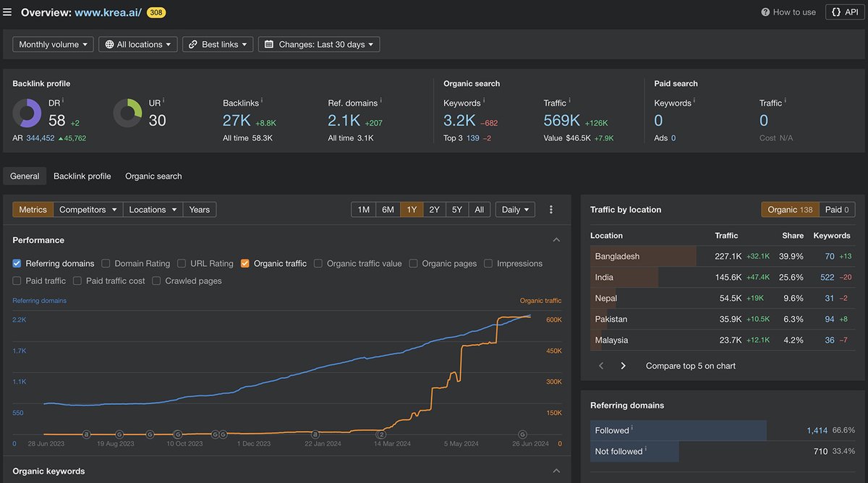Switch to the Organic search tab

point(153,176)
